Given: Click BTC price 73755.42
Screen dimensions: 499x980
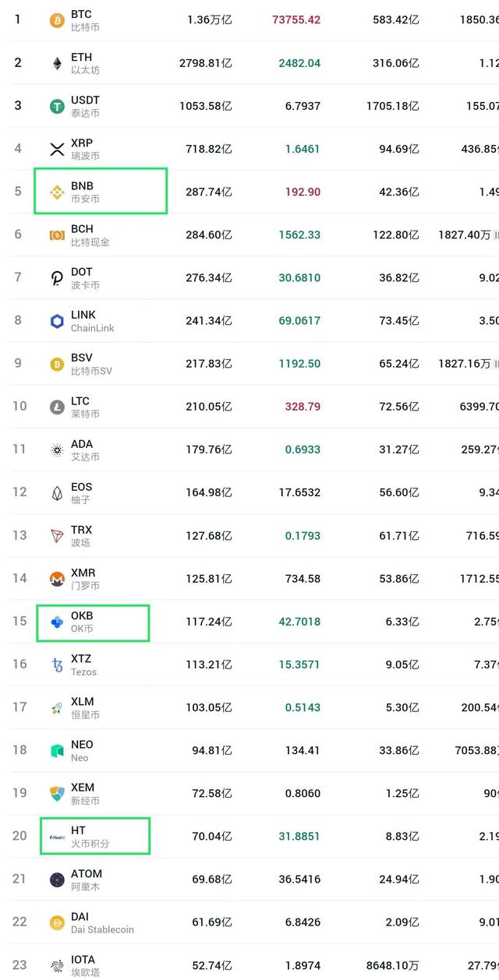Looking at the screenshot, I should 296,20.
